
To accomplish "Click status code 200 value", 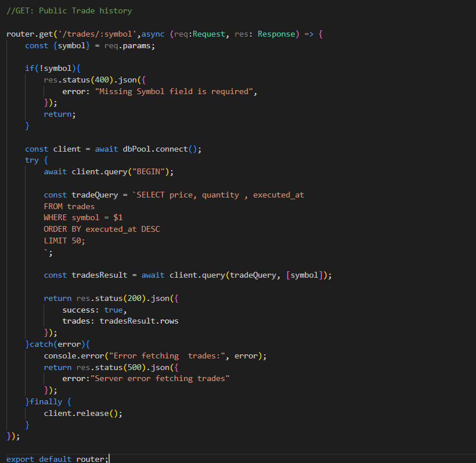I will [x=135, y=299].
